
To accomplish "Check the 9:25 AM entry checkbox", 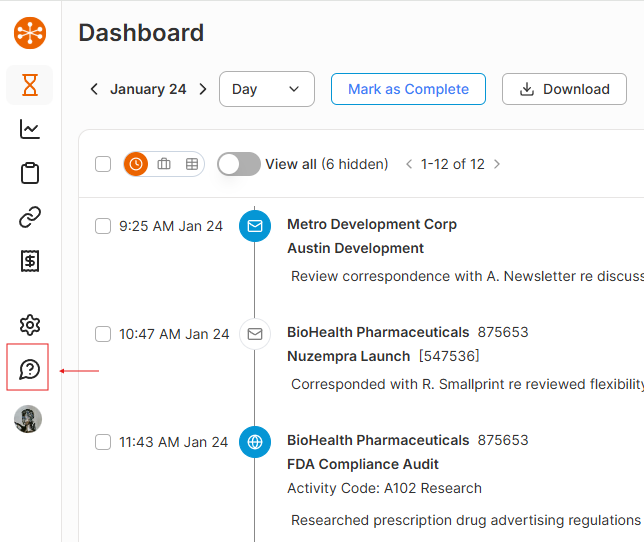I will click(x=103, y=226).
